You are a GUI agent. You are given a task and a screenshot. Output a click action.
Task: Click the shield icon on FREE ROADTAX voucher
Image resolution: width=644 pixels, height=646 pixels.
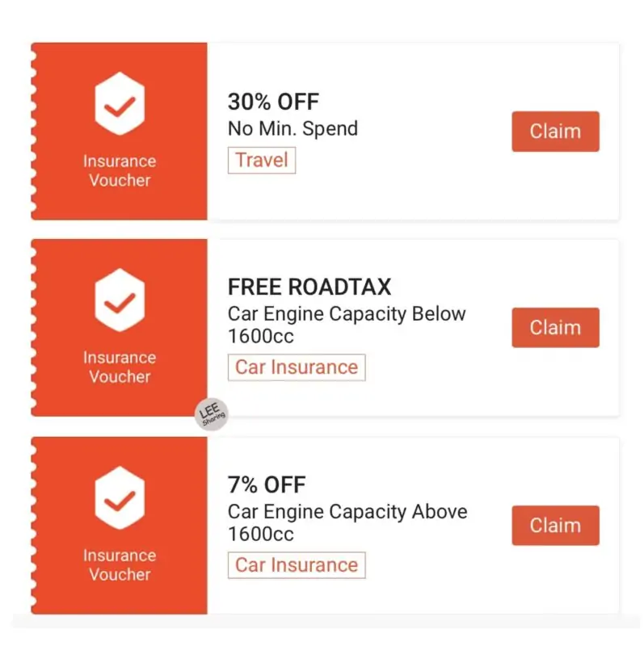click(x=120, y=300)
